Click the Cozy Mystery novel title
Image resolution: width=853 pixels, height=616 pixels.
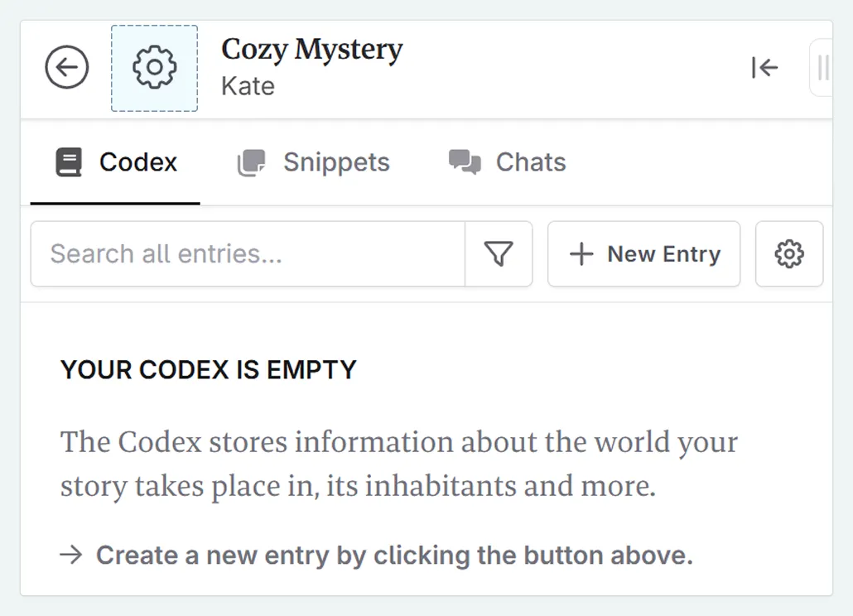pyautogui.click(x=311, y=51)
